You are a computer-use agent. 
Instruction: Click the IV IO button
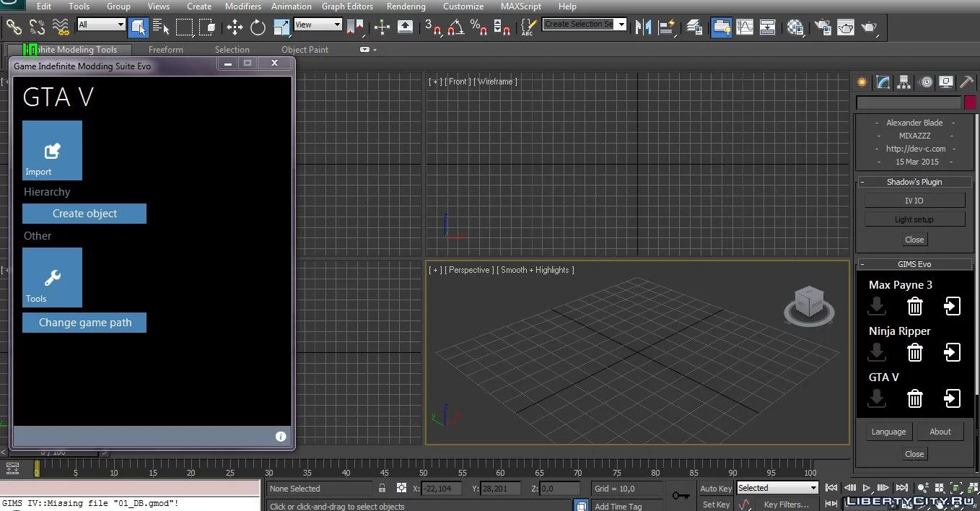[x=914, y=201]
